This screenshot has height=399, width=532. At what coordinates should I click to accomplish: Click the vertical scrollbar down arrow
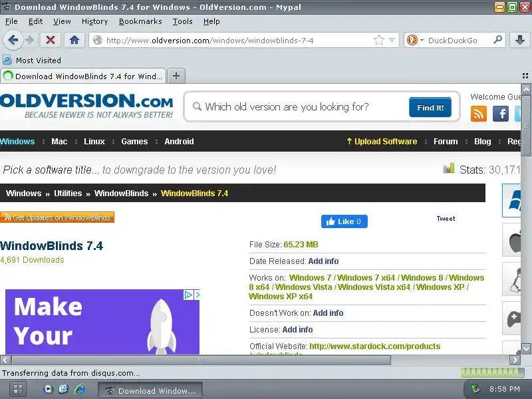click(526, 348)
